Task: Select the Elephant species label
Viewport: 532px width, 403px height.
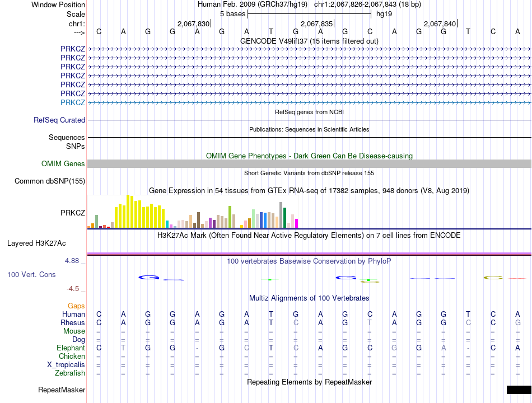Action: click(71, 348)
